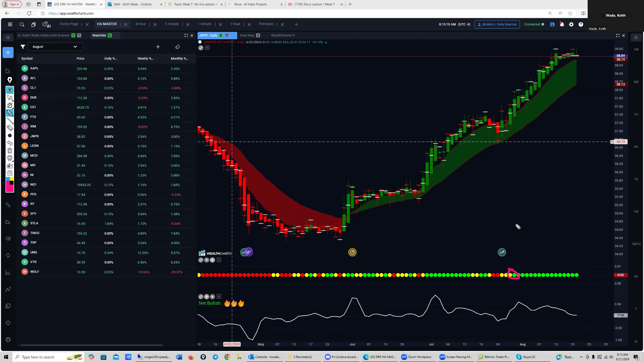Open options menu for 4 Hour tab
Screen dimensions: 644x362
tap(150, 24)
